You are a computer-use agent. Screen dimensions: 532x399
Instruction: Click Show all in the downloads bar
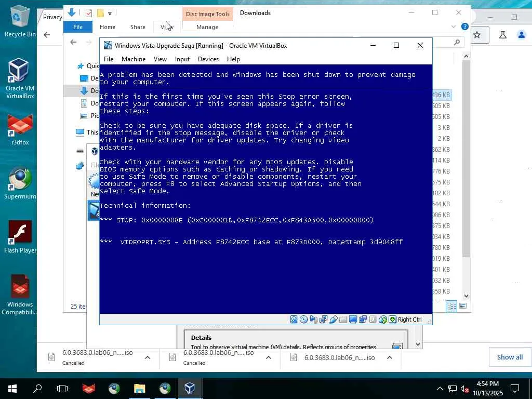(x=510, y=357)
